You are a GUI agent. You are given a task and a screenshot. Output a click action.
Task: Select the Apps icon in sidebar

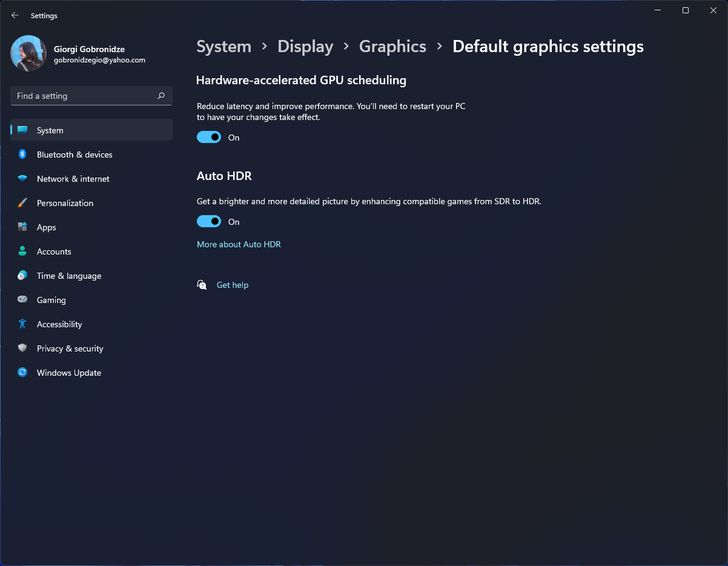coord(22,227)
